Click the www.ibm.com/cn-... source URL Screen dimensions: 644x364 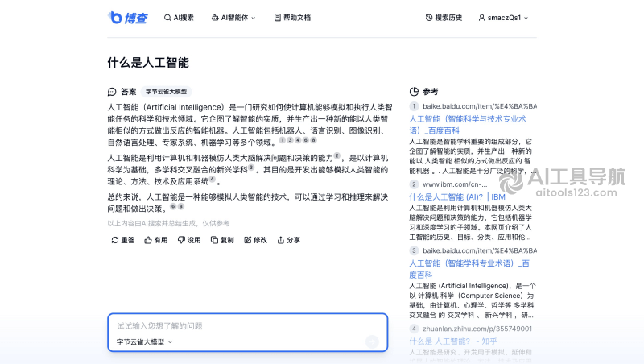tap(455, 184)
